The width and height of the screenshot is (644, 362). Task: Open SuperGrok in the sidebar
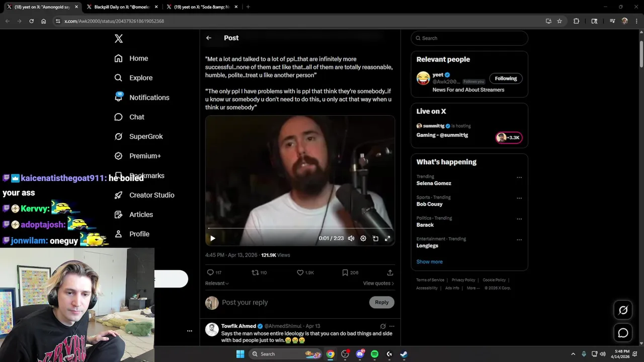(x=138, y=136)
